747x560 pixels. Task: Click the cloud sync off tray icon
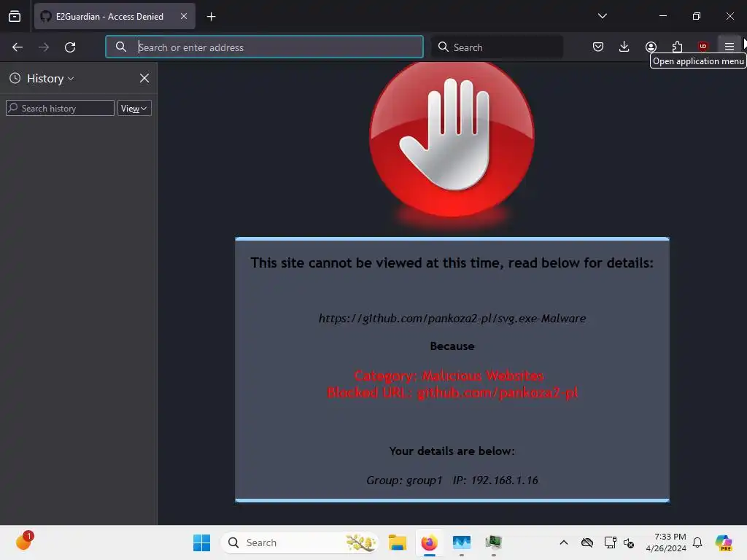coord(587,542)
